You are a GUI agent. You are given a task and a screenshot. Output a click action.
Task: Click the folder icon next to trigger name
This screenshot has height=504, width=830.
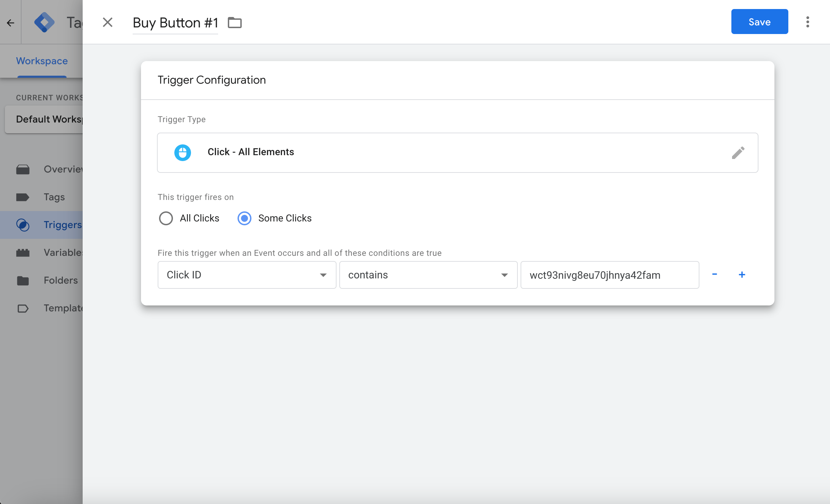(x=235, y=23)
